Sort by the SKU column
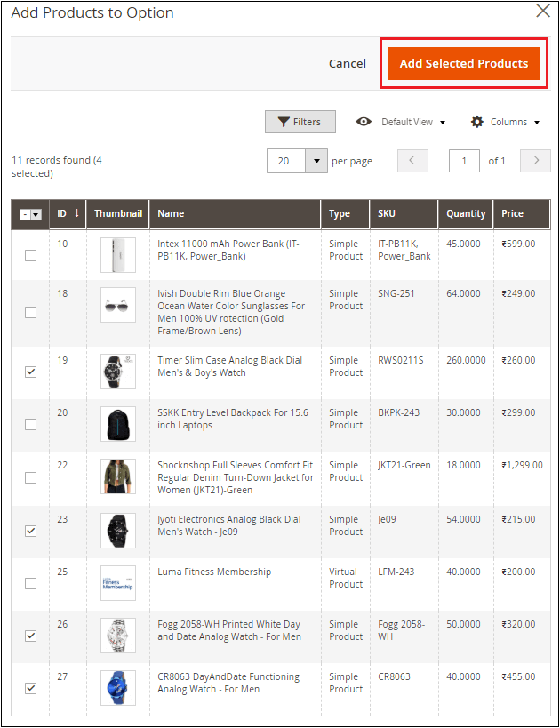The width and height of the screenshot is (560, 728). click(404, 213)
